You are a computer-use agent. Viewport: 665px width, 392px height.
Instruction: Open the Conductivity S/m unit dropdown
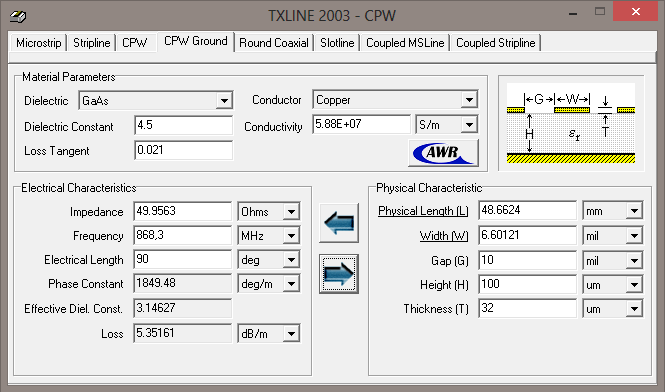[x=469, y=125]
